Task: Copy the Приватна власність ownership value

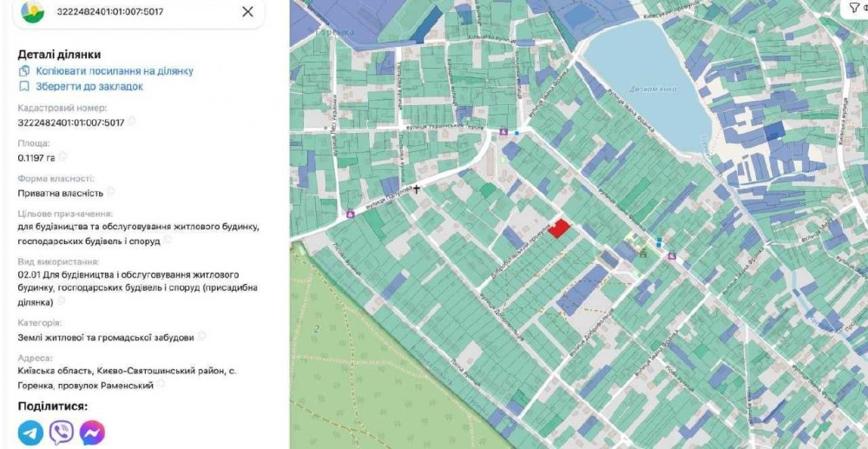Action: (111, 192)
